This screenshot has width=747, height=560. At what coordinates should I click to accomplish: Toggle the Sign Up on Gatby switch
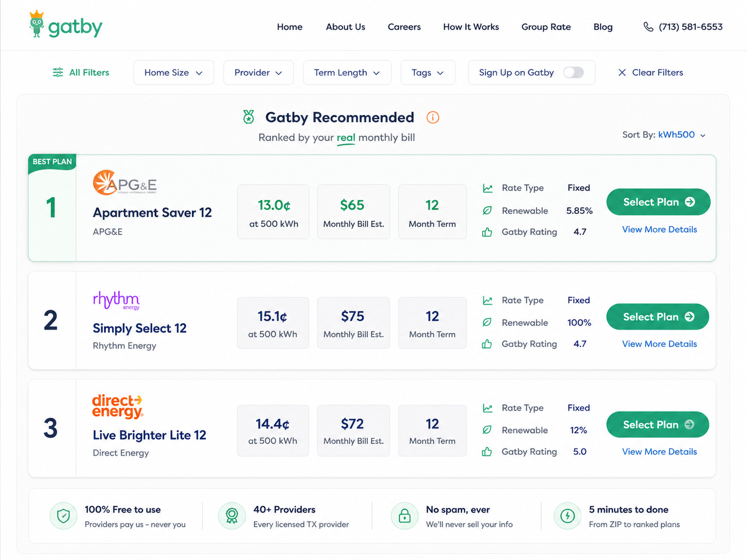(574, 72)
